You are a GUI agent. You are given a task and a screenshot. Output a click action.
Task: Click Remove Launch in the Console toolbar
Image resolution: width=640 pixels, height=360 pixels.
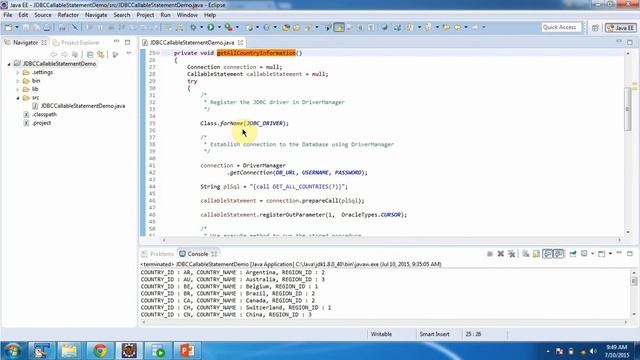(x=501, y=254)
